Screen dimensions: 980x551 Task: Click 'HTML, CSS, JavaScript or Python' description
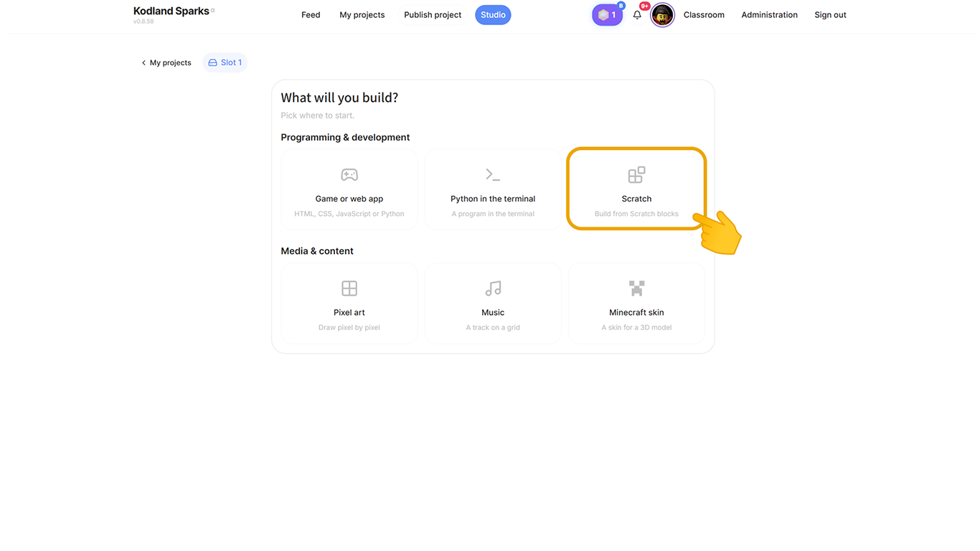pos(349,214)
